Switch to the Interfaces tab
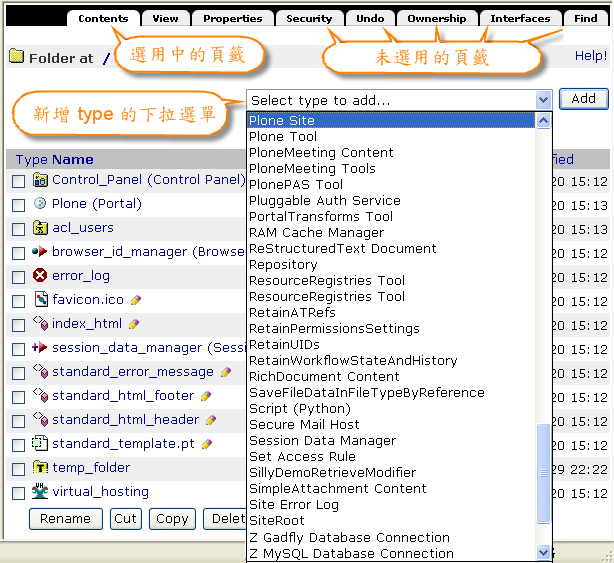614x563 pixels. pos(520,18)
